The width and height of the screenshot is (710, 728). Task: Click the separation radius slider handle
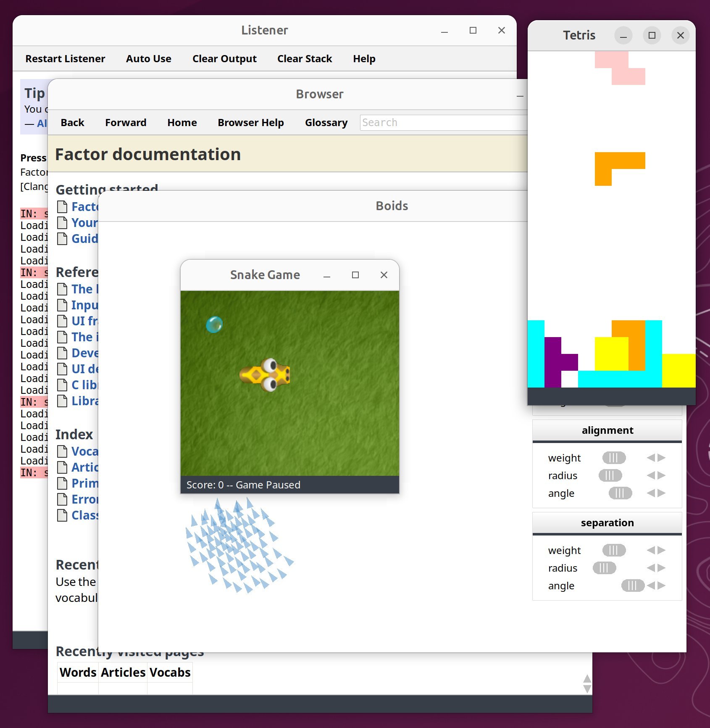[x=604, y=568]
